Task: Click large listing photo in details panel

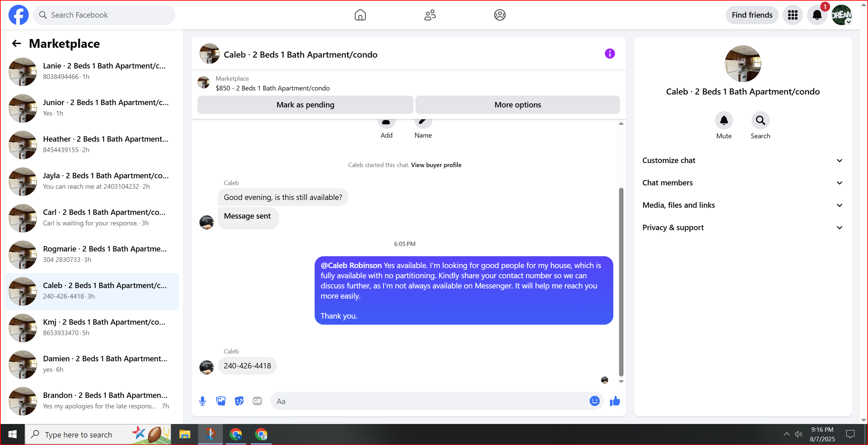Action: [743, 64]
